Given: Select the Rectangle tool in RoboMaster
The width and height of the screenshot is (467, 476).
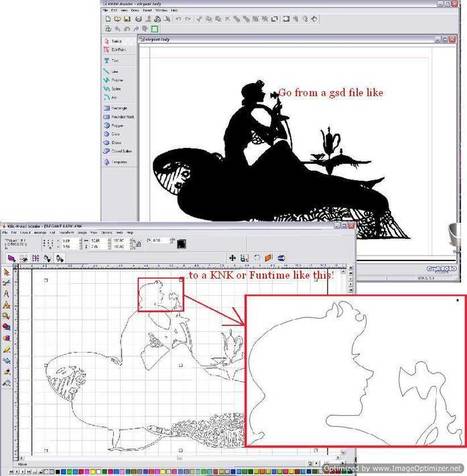Looking at the screenshot, I should [116, 108].
